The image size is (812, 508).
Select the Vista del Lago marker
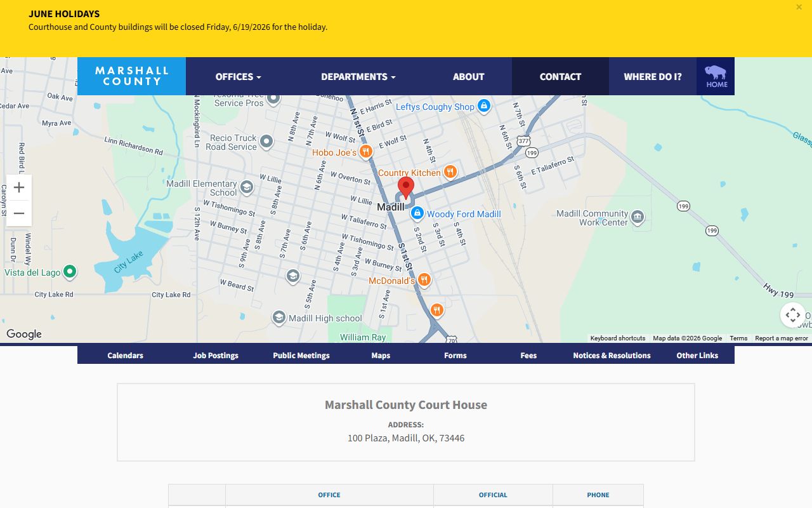pos(70,272)
